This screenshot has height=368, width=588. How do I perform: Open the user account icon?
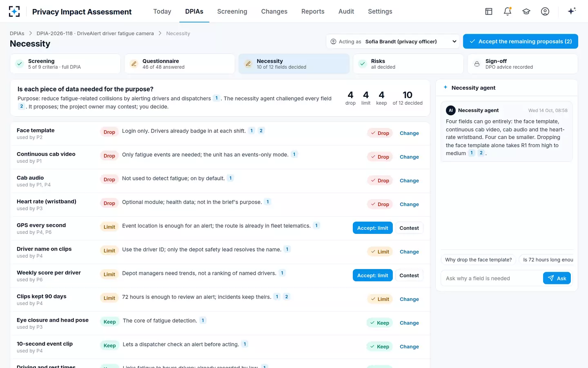coord(545,11)
